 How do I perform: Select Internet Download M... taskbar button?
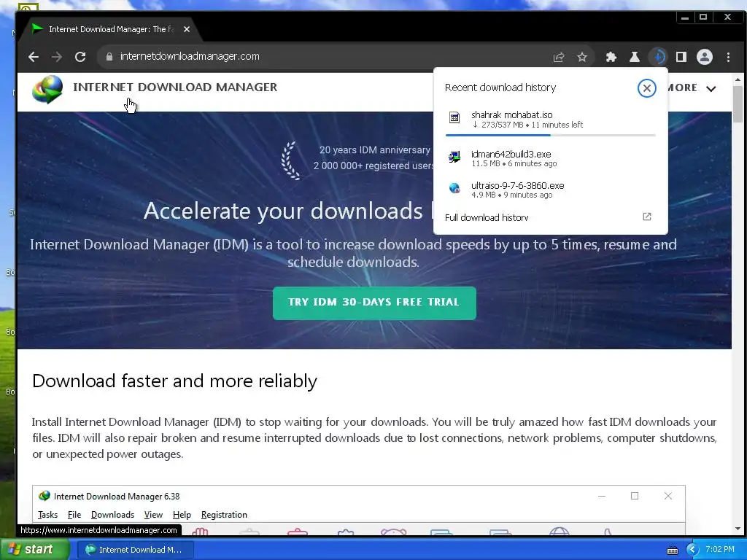pos(135,550)
